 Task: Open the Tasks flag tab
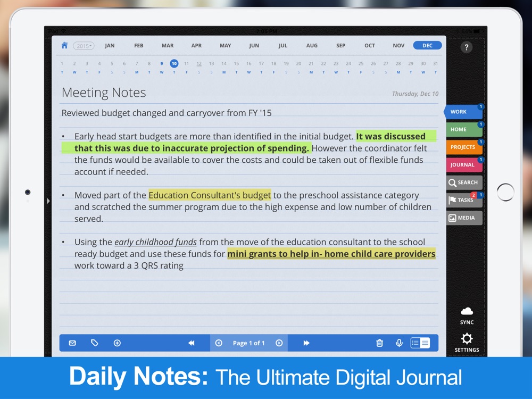click(x=464, y=200)
